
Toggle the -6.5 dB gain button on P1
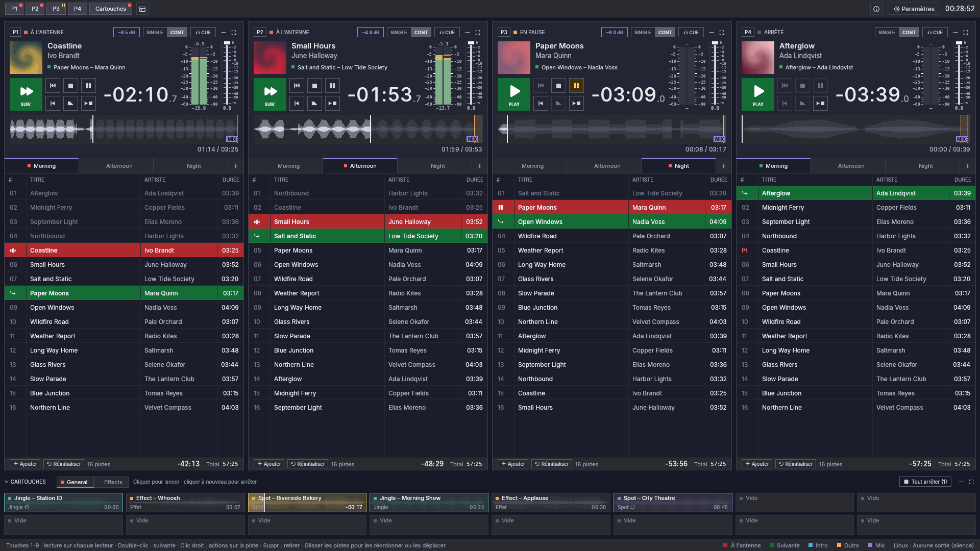pyautogui.click(x=127, y=32)
